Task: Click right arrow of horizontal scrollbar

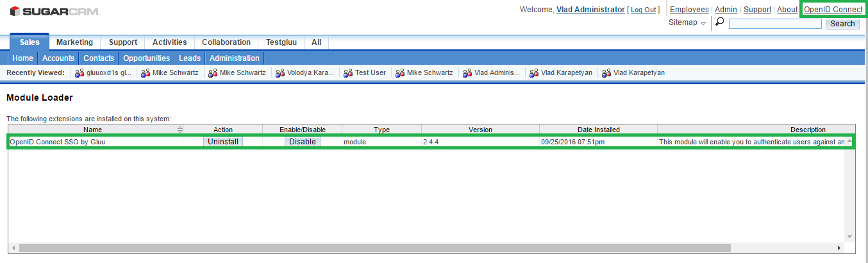Action: tap(839, 248)
